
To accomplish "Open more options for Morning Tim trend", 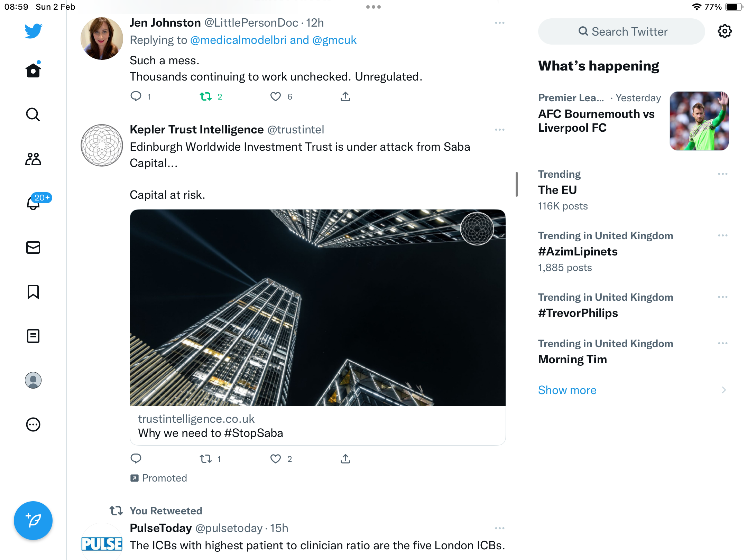I will [x=722, y=343].
